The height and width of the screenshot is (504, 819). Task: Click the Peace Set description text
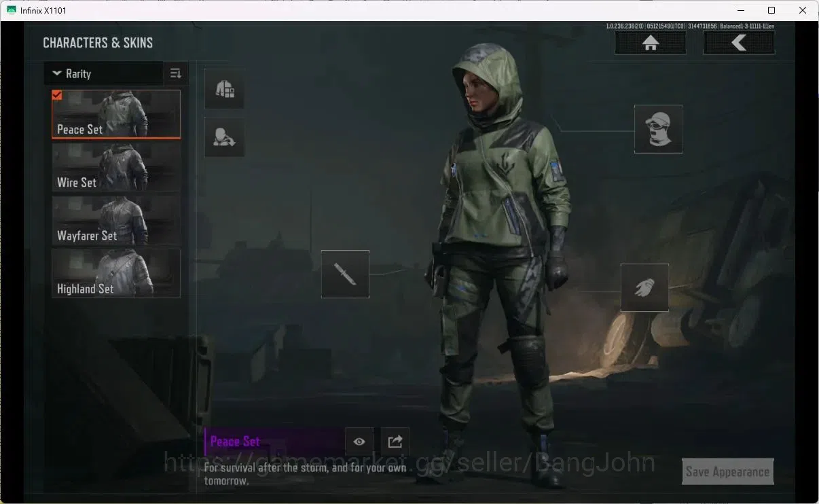point(306,474)
